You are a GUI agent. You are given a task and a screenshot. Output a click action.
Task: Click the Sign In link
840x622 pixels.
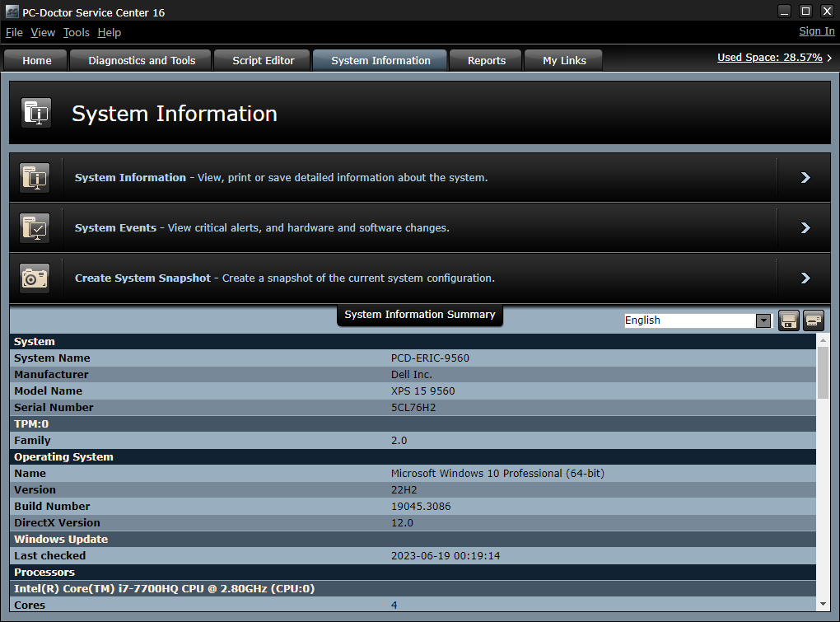pyautogui.click(x=816, y=31)
